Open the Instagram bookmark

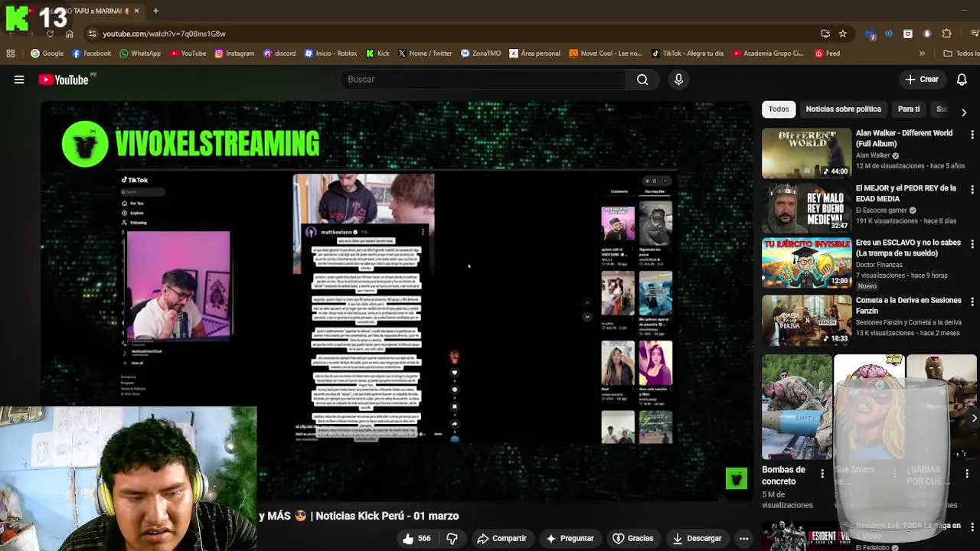234,54
